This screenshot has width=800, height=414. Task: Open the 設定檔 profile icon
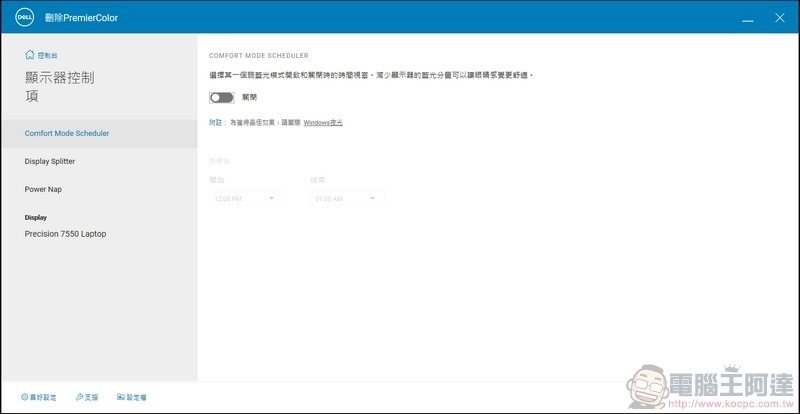tap(120, 397)
